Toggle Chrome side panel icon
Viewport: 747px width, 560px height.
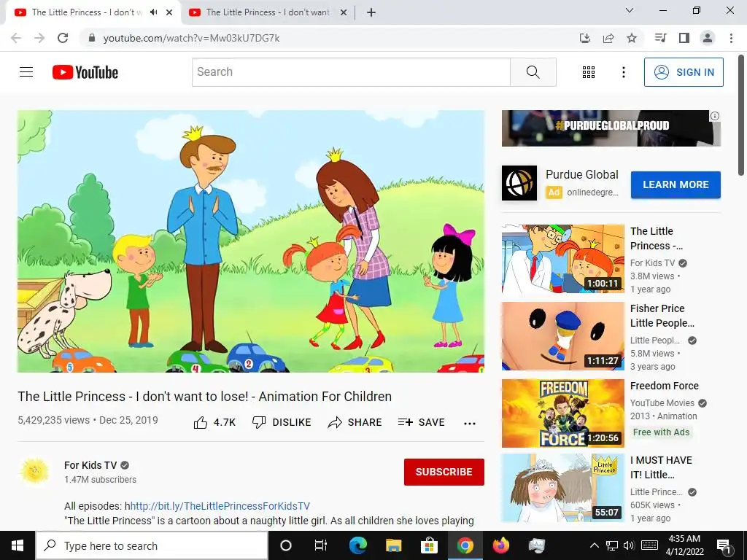coord(684,38)
